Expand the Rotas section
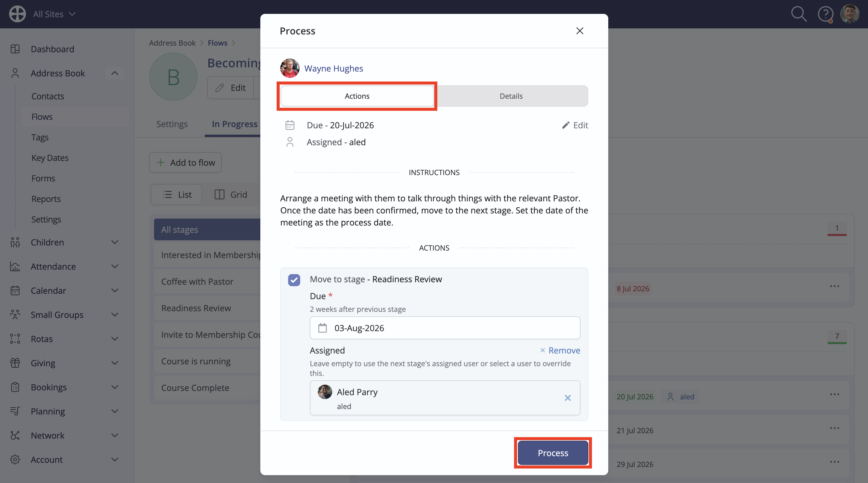Viewport: 868px width, 483px height. pyautogui.click(x=114, y=338)
